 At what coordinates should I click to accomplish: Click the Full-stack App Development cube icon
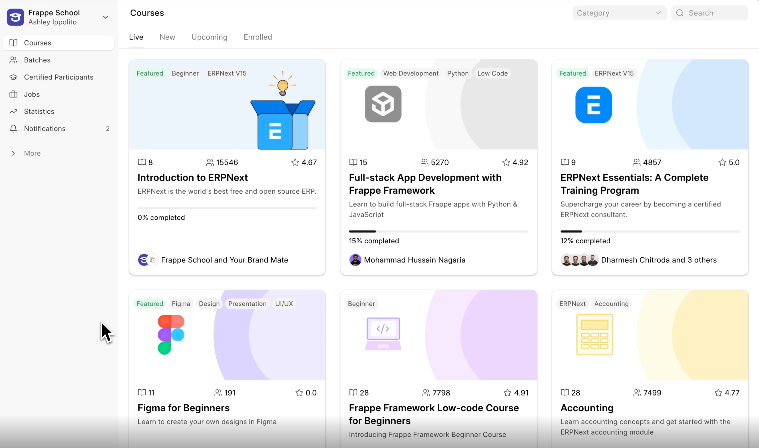click(382, 104)
